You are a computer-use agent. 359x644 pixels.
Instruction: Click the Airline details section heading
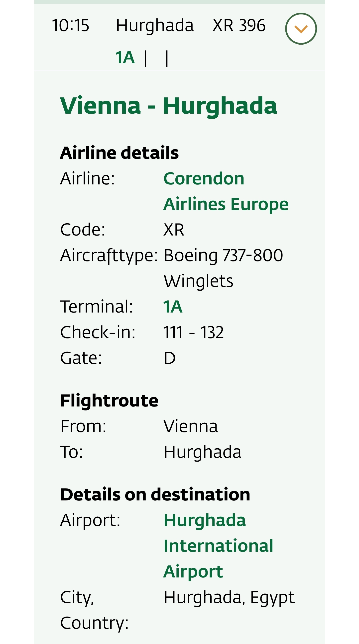pos(119,153)
